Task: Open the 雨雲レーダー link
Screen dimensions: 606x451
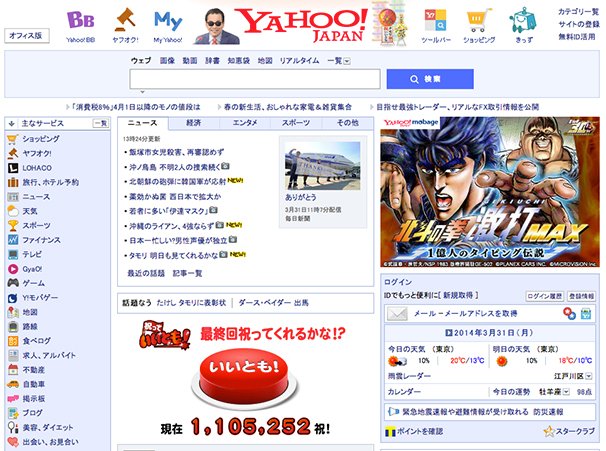Action: (x=409, y=376)
